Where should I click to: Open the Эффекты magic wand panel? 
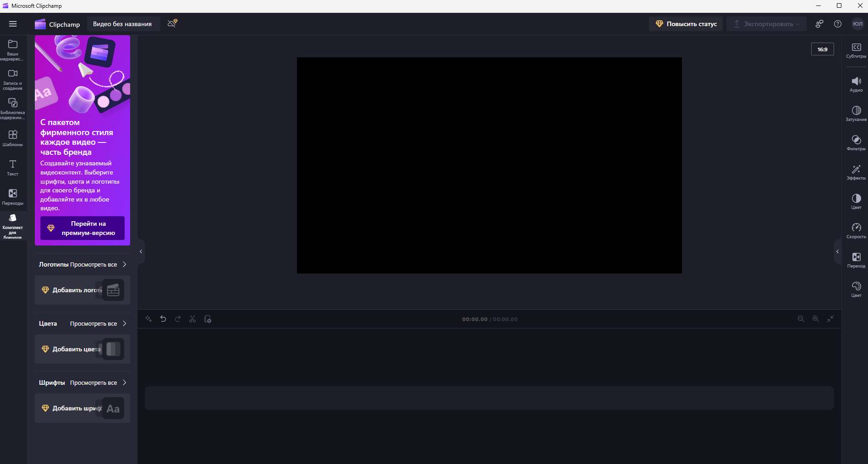[856, 172]
